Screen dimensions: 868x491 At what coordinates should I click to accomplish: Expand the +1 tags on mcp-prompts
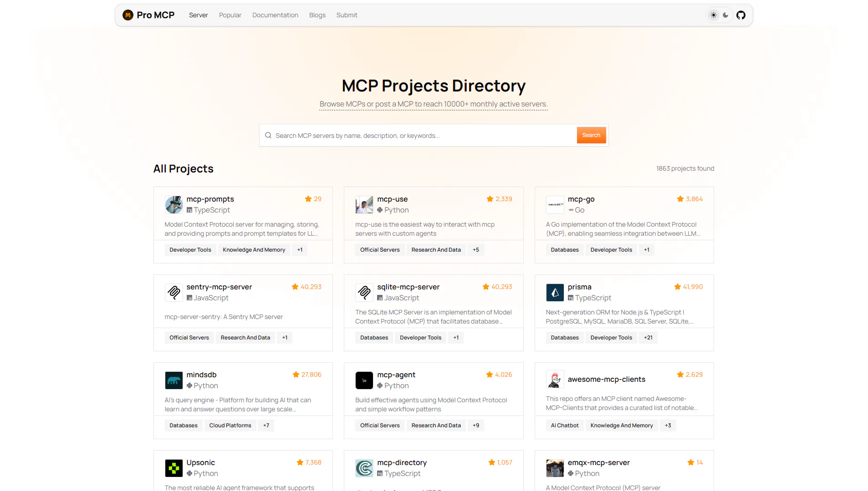[300, 250]
